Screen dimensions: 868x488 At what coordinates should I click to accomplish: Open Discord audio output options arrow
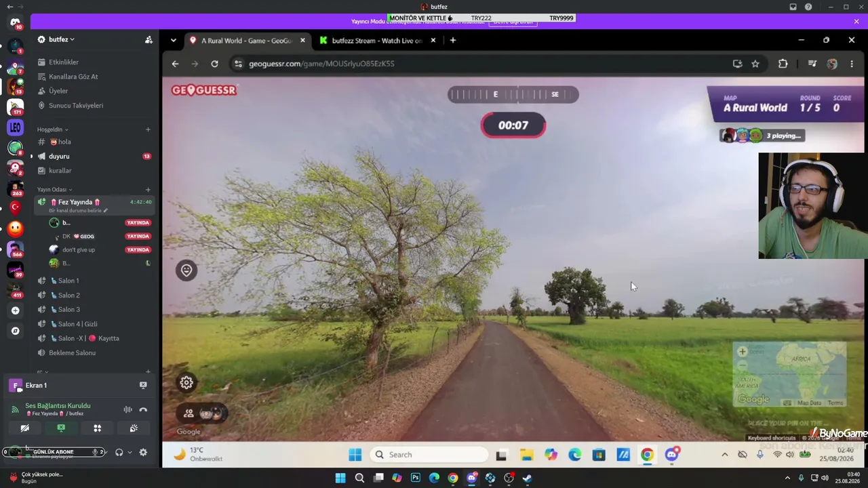point(130,452)
